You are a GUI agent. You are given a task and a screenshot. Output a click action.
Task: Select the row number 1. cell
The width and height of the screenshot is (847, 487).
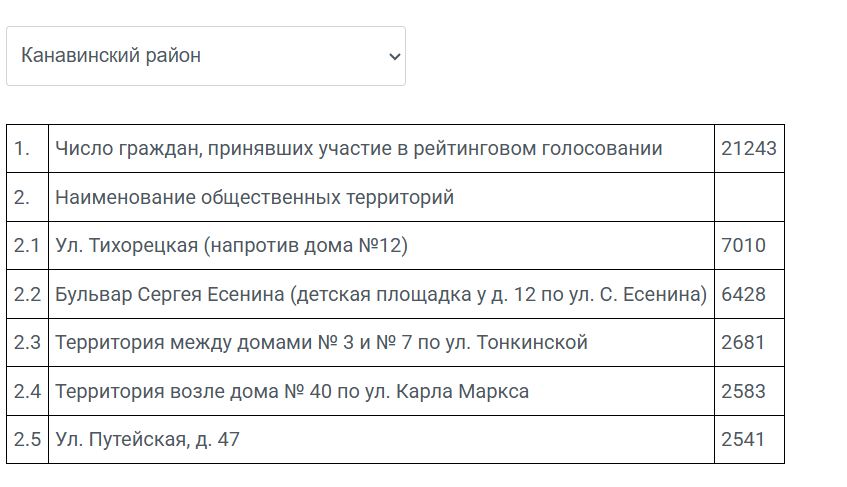pos(28,148)
